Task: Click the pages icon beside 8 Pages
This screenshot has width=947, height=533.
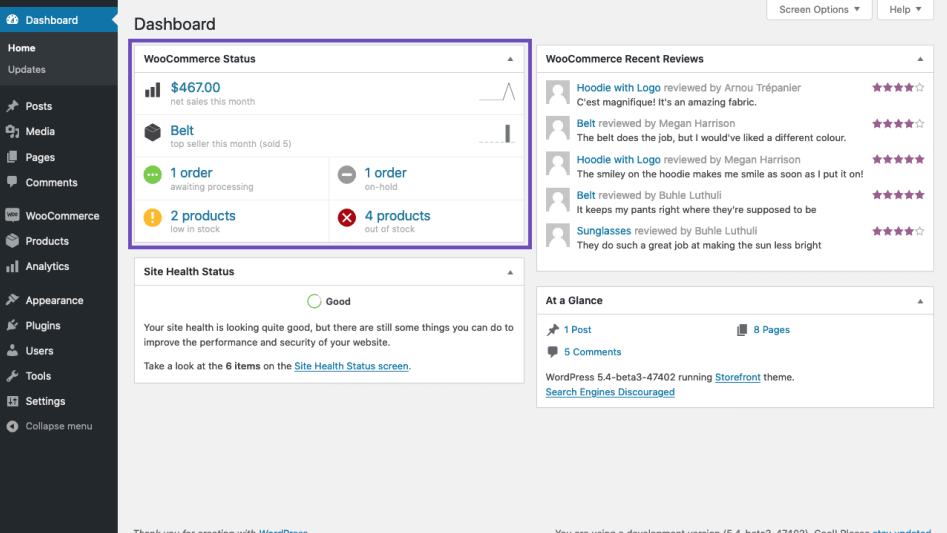Action: (742, 330)
